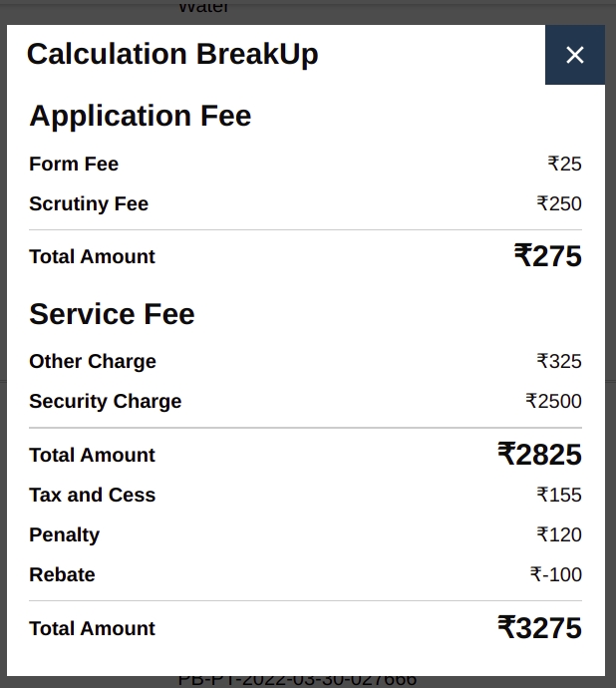Select the Security Charge label

105,401
